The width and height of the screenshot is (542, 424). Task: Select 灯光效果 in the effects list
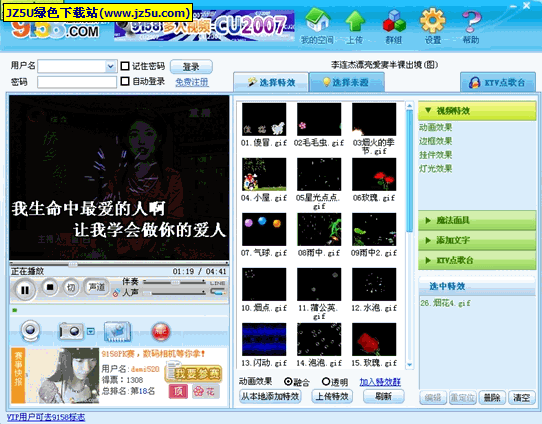tap(436, 169)
